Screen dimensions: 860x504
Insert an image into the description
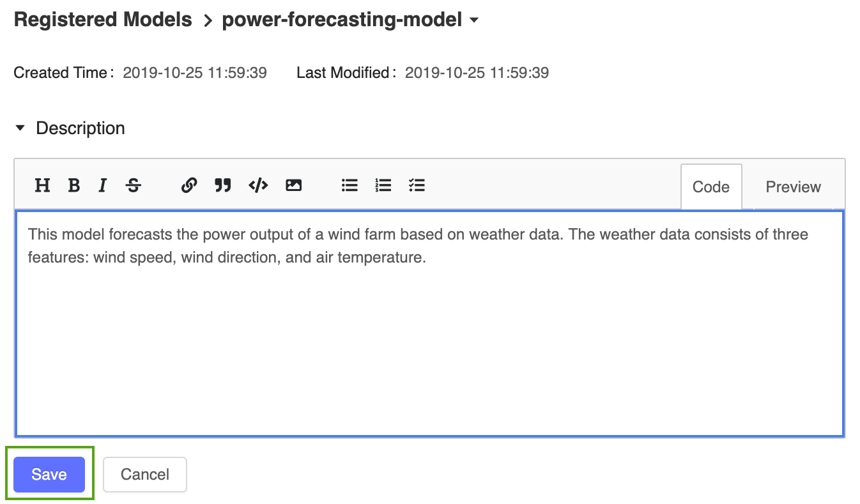293,185
